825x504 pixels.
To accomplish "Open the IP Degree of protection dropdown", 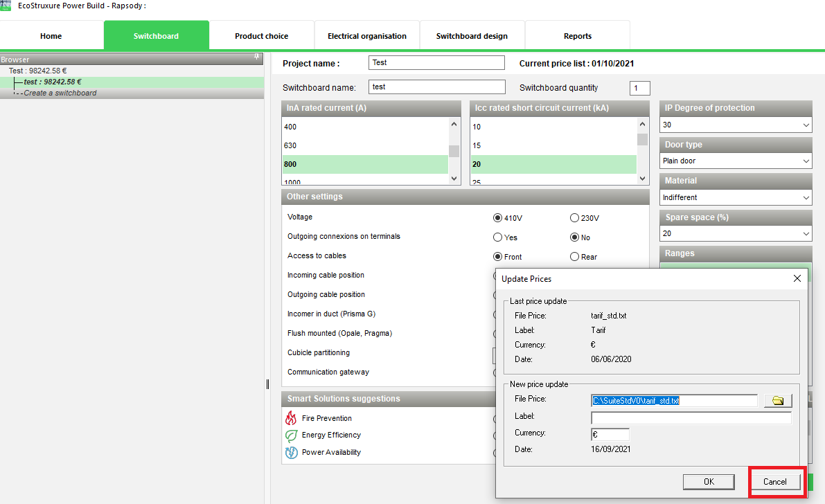I will tap(736, 125).
